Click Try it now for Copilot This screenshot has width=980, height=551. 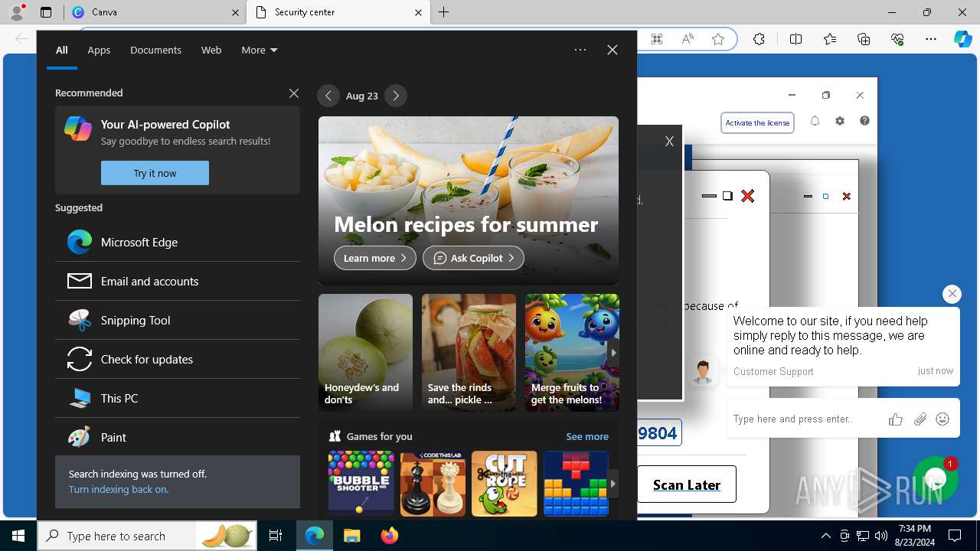155,173
